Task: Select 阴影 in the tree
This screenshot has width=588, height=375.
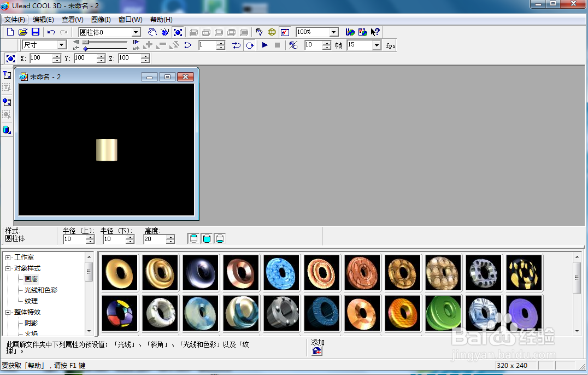Action: (x=31, y=323)
